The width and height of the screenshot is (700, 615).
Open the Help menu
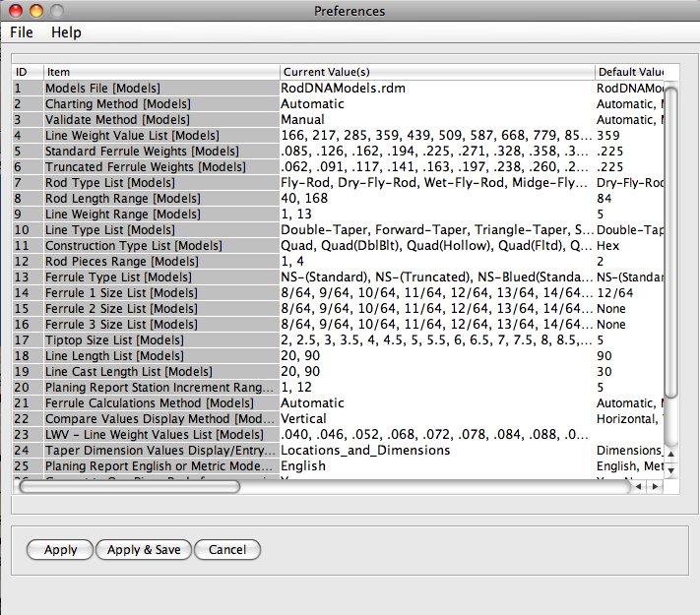click(66, 32)
